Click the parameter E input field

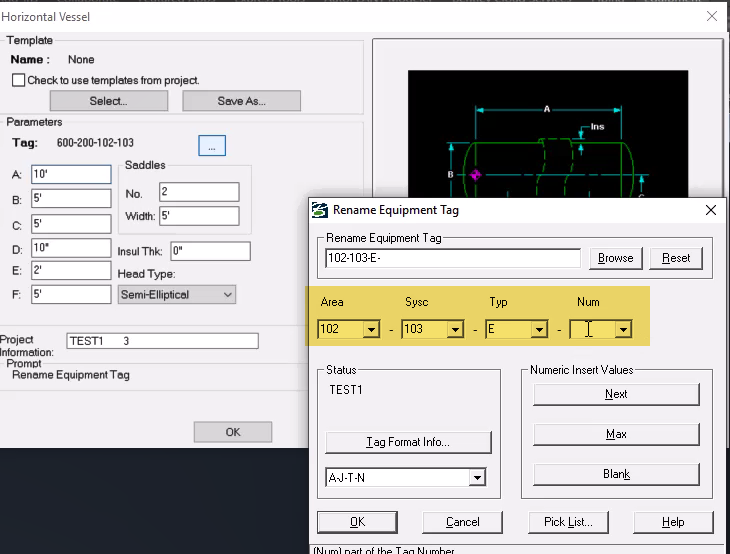point(71,270)
